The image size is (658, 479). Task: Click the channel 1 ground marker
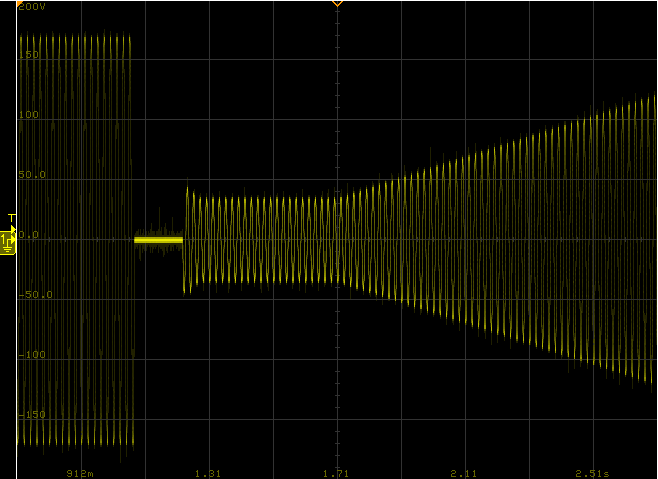tap(8, 241)
